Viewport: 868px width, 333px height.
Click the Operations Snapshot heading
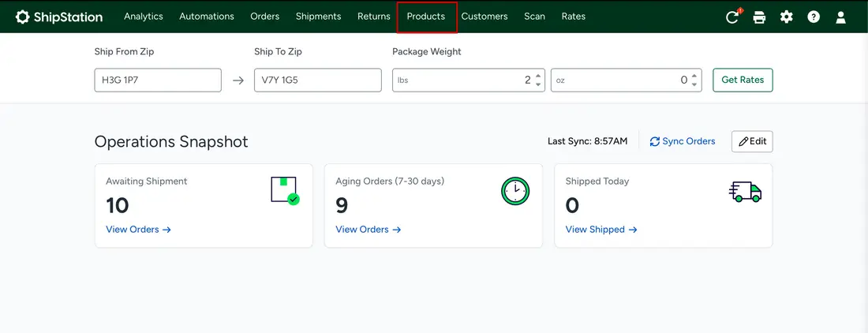(x=171, y=142)
